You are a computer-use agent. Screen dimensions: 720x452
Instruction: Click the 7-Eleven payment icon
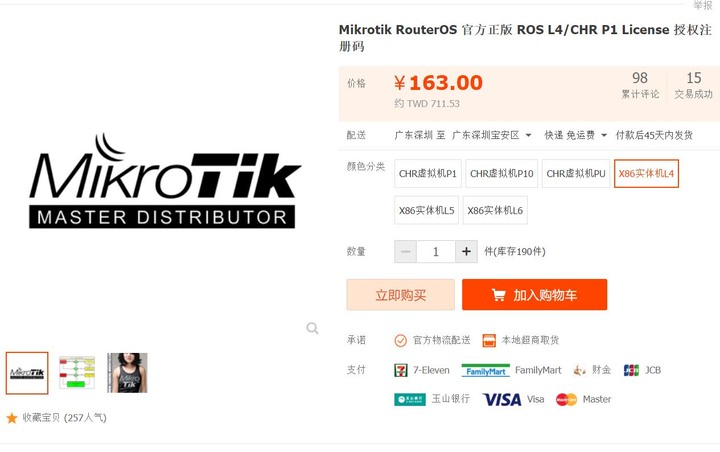click(400, 370)
